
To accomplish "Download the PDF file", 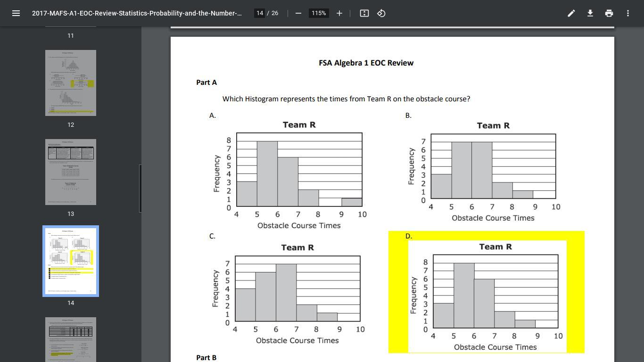I will point(590,13).
